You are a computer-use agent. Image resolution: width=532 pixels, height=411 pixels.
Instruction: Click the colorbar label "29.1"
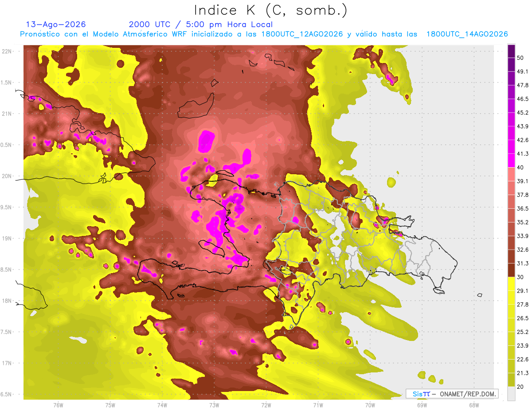pos(523,291)
